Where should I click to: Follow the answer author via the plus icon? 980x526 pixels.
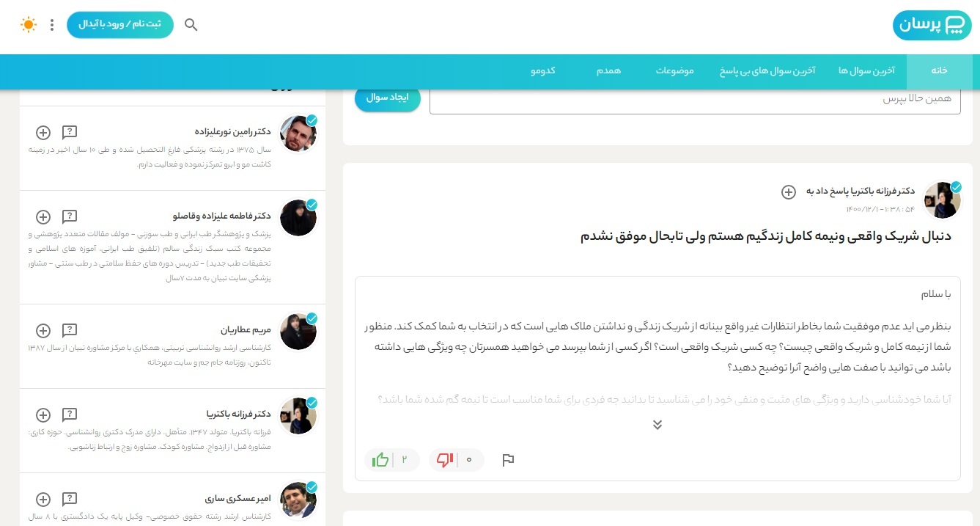click(789, 192)
